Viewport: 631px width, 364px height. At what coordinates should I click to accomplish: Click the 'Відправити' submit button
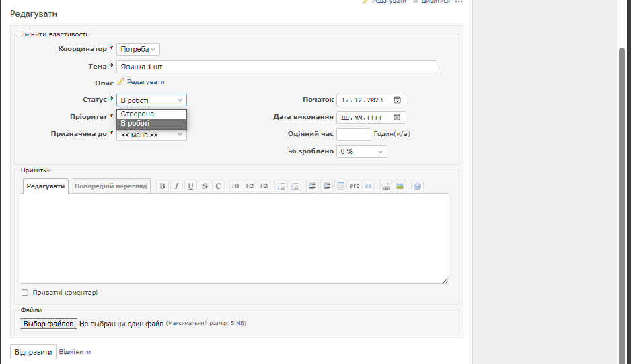tap(33, 352)
